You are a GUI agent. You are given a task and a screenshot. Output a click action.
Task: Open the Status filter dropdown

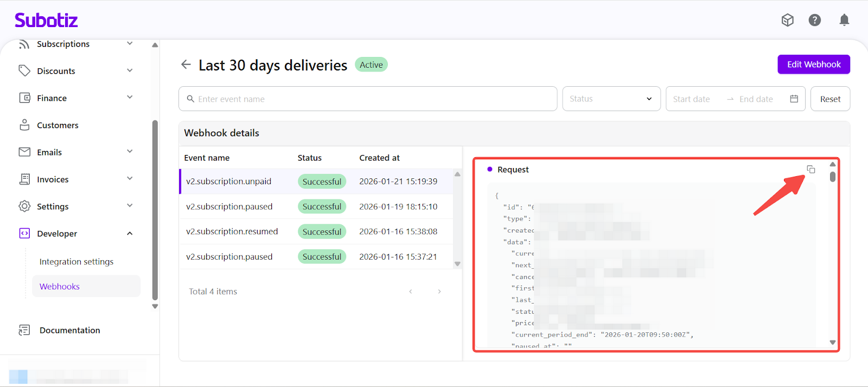611,99
